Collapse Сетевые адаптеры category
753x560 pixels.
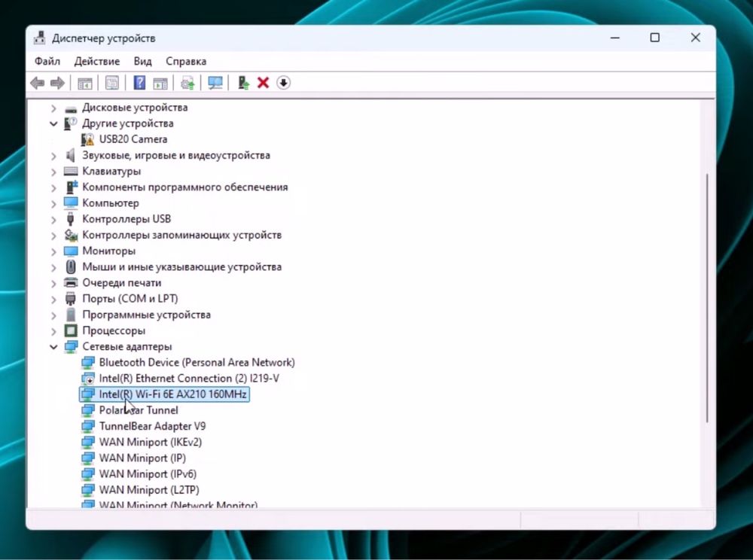click(53, 347)
